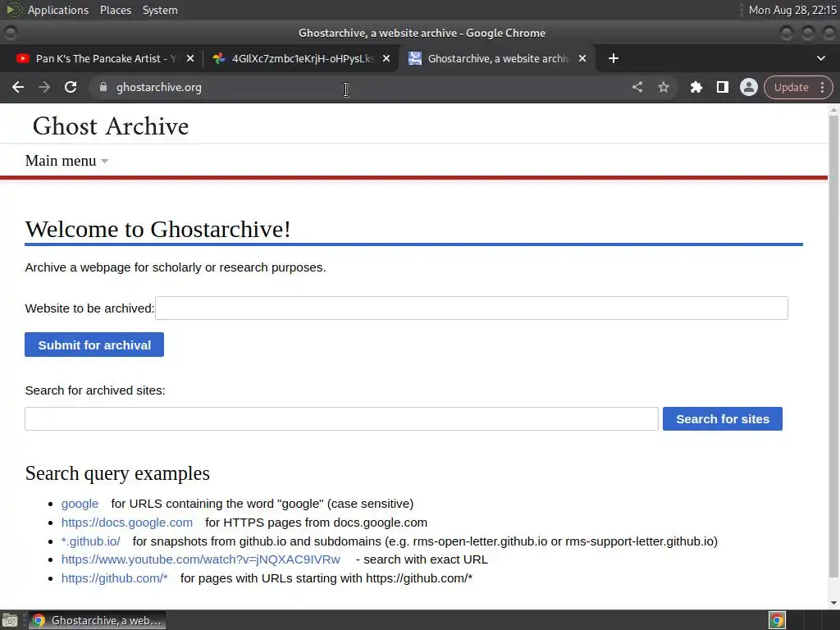The image size is (840, 630).
Task: View site info via padlock icon
Action: click(103, 87)
